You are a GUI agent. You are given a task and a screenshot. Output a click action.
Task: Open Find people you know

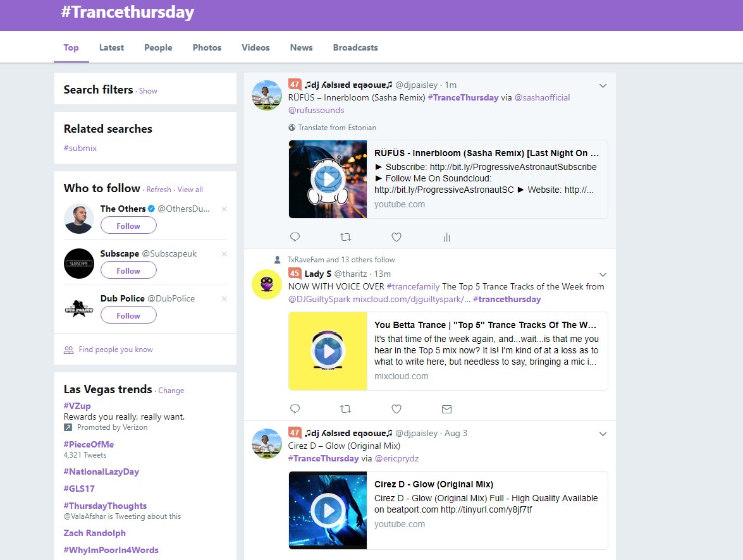116,350
